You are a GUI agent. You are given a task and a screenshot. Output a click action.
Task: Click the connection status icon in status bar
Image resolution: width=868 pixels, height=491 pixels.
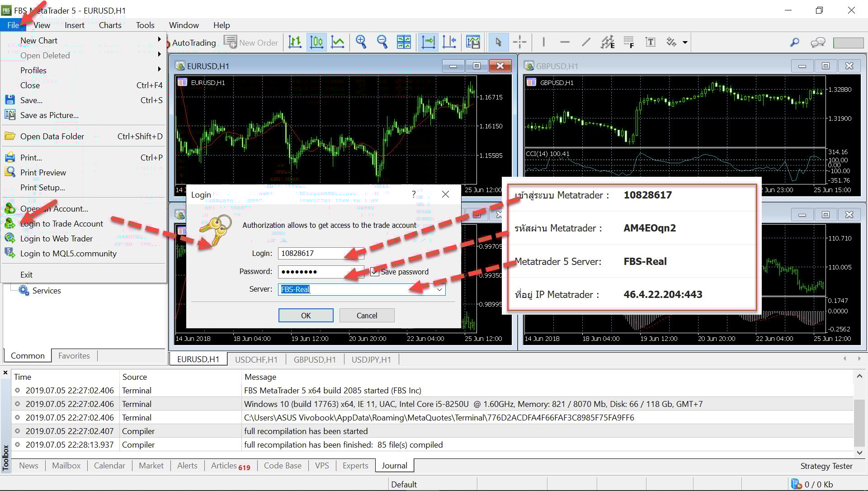[x=796, y=484]
